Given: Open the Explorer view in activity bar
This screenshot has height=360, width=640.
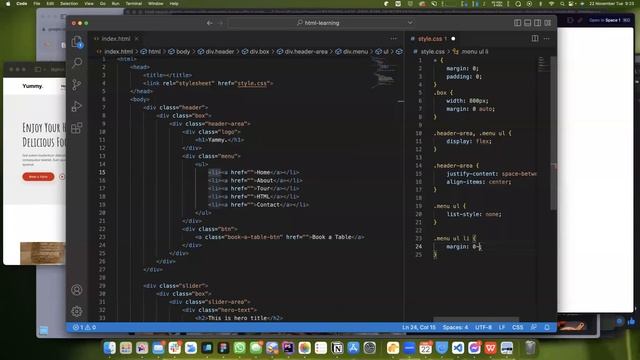Looking at the screenshot, I should [x=77, y=41].
